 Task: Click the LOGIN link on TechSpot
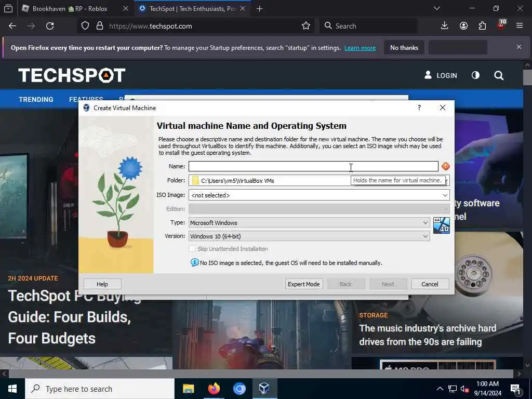(x=441, y=75)
